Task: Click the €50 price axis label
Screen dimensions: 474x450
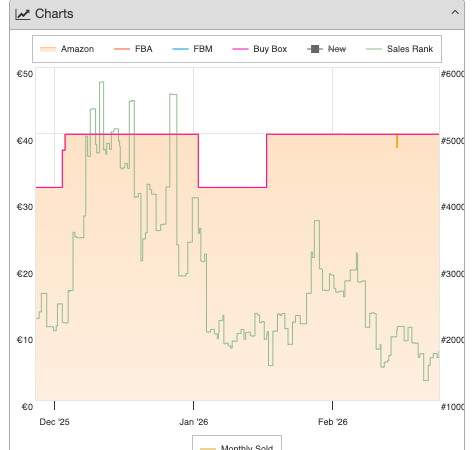Action: (25, 74)
